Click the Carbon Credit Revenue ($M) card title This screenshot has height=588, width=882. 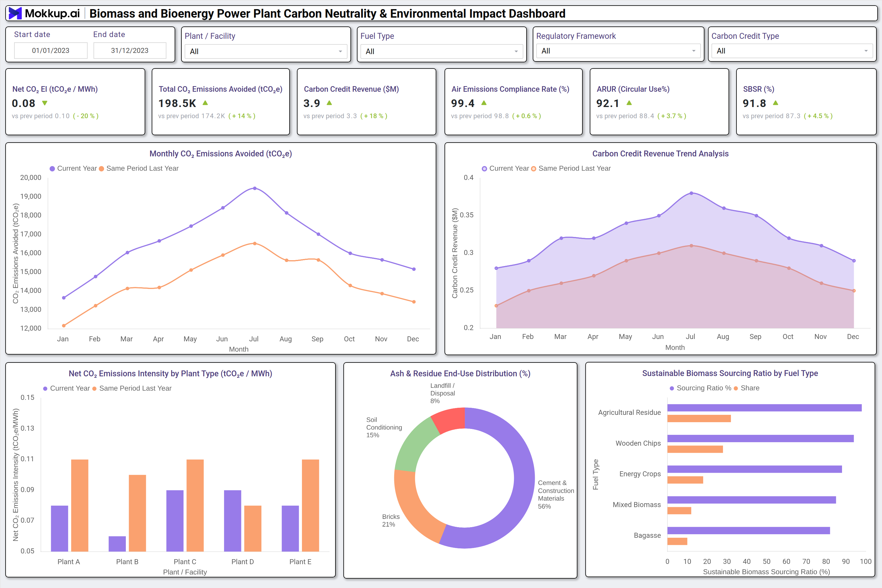(x=351, y=89)
